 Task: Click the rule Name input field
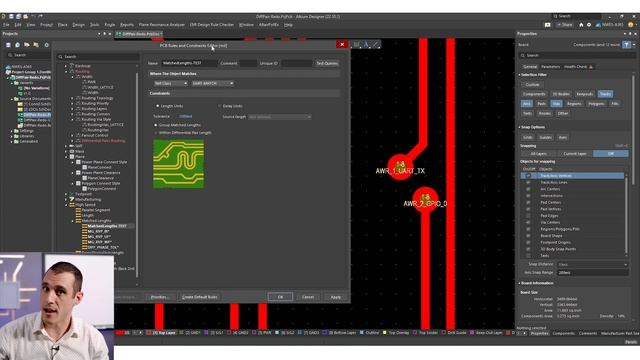click(x=189, y=63)
